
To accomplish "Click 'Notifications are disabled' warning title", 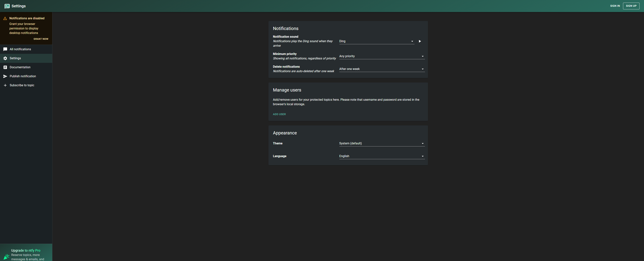I will (x=27, y=19).
